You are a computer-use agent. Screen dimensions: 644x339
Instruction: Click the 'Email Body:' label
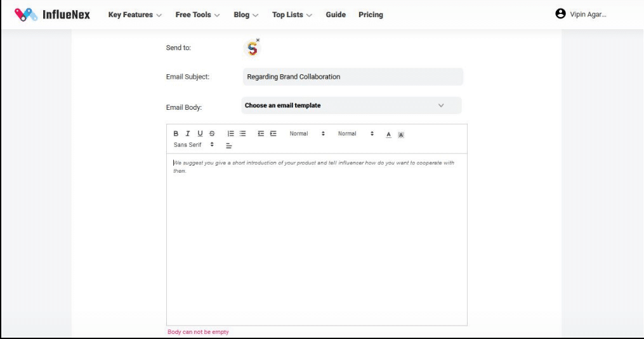coord(183,107)
